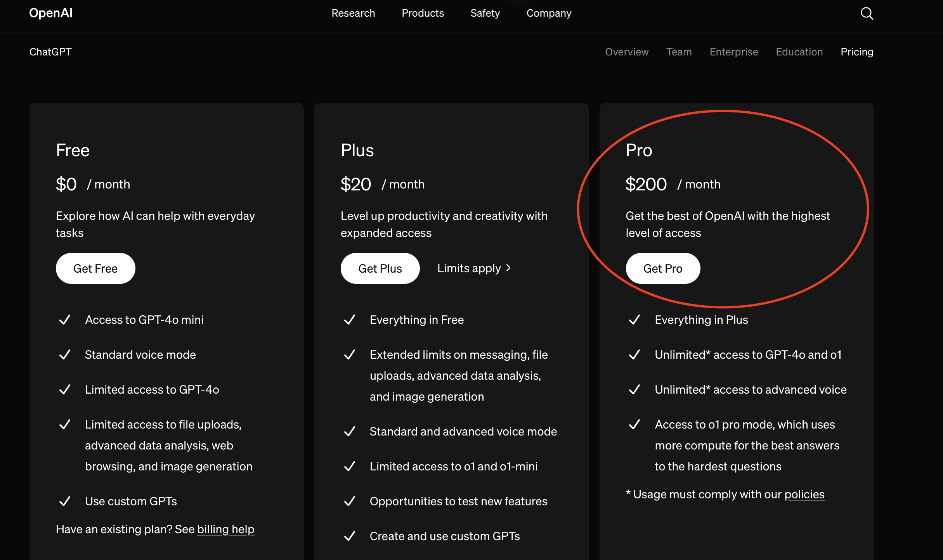Click checkmark next to Everything in Plus
943x560 pixels.
point(634,320)
